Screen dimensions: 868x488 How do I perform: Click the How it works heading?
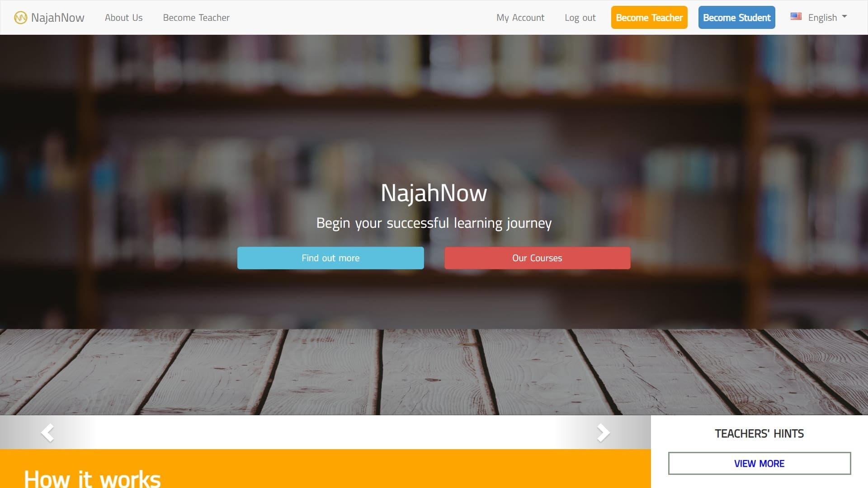coord(92,479)
